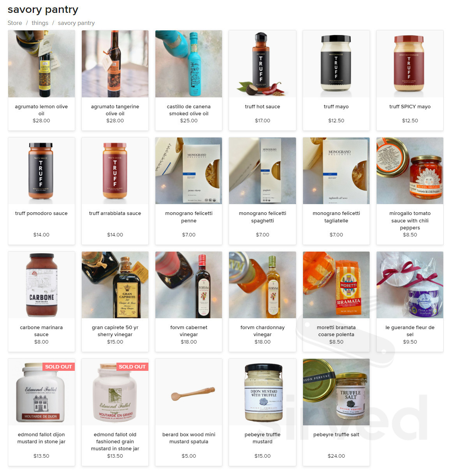Viewport: 451px width, 476px height.
Task: Open the Store breadcrumb link
Action: point(15,23)
